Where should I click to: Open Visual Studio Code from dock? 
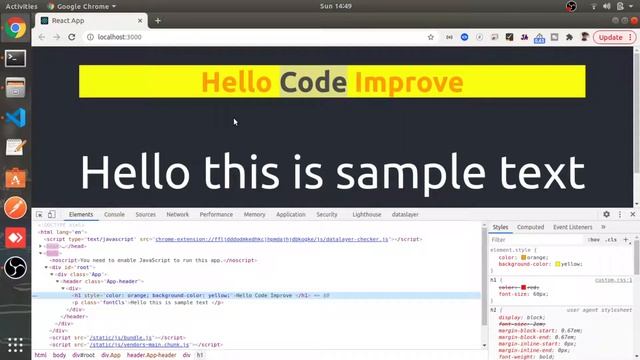tap(16, 118)
